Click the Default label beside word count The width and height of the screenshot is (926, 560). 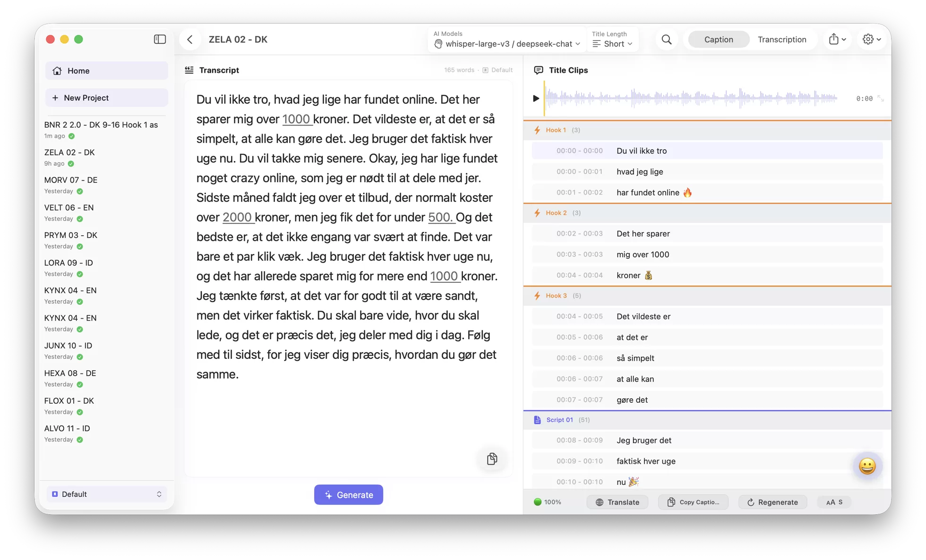coord(497,70)
